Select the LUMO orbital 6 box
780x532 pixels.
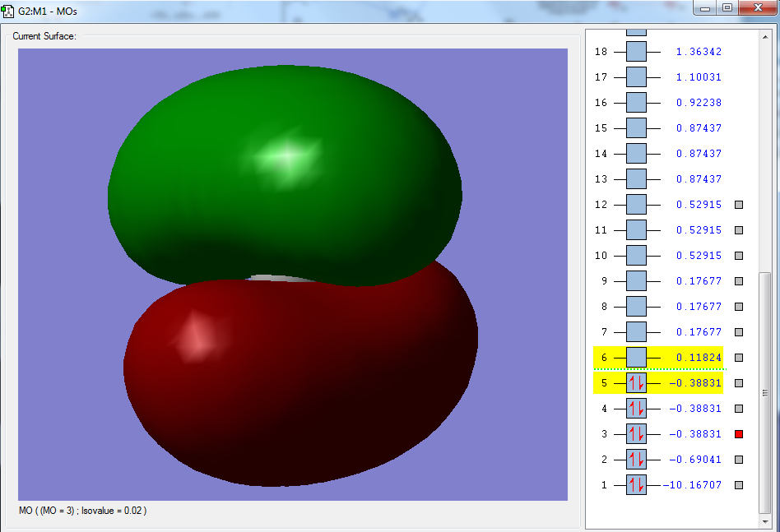[636, 358]
